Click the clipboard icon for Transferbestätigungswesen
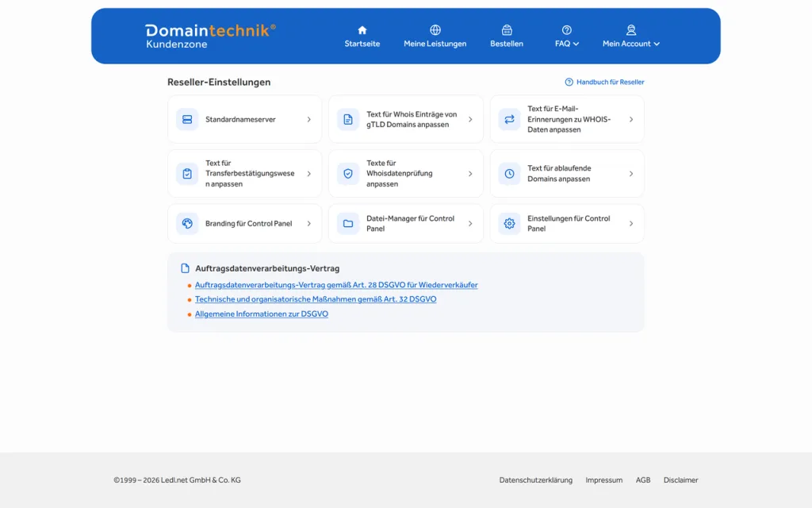The height and width of the screenshot is (508, 812). pyautogui.click(x=187, y=174)
